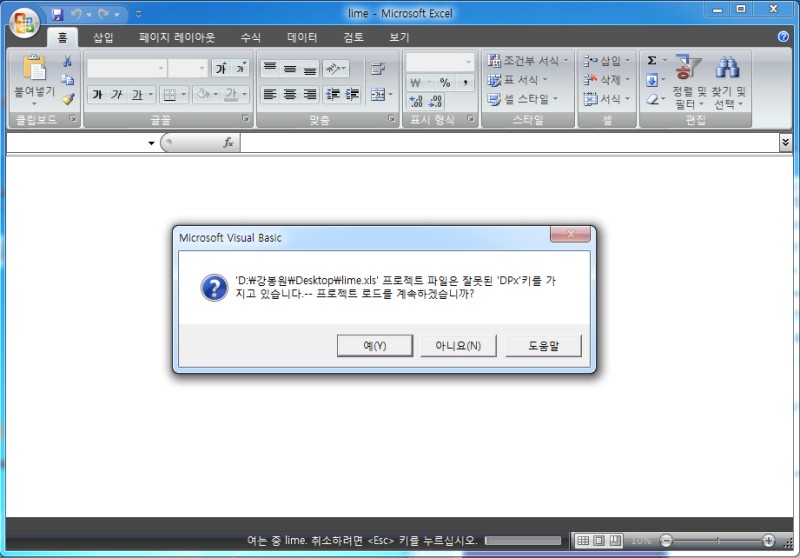Open the font name combo box
800x558 pixels.
tap(127, 68)
